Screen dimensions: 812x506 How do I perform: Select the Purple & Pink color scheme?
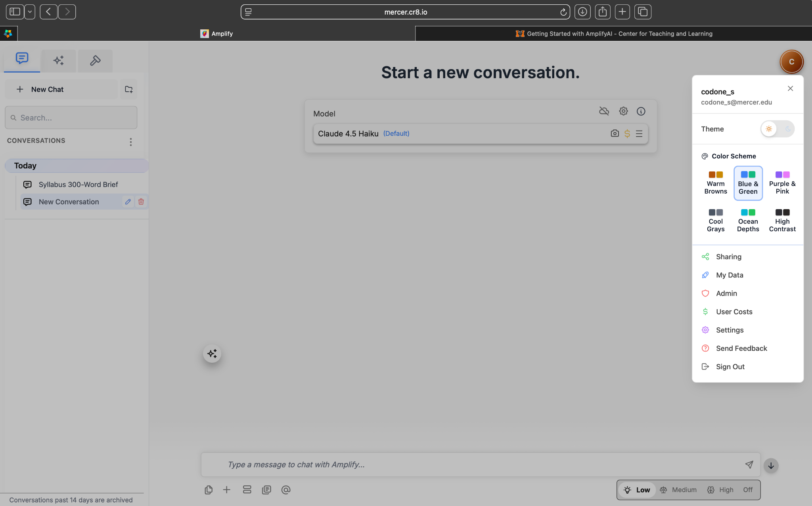pyautogui.click(x=782, y=183)
